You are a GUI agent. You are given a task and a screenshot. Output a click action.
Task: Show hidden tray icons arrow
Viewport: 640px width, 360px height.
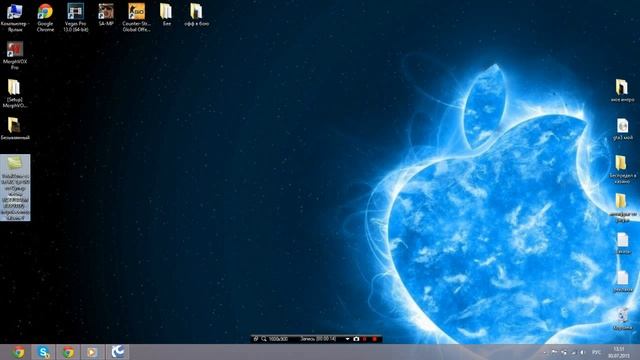tap(546, 353)
